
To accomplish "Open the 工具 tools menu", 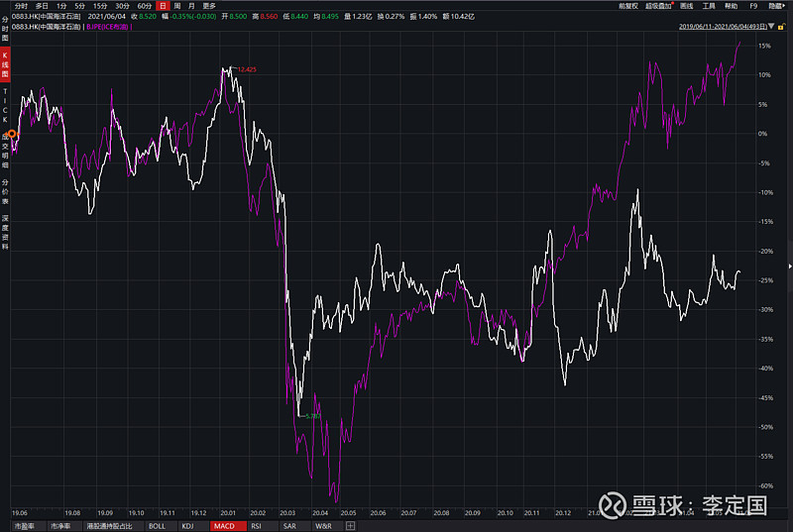I will tap(709, 6).
